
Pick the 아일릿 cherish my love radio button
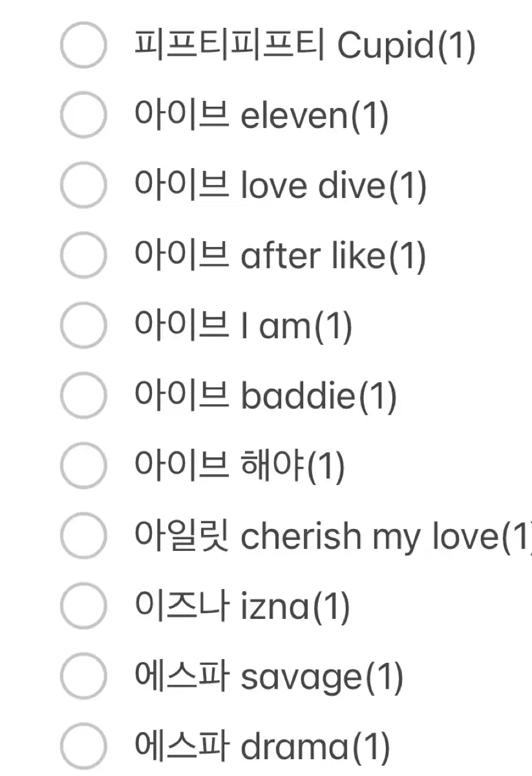83,536
